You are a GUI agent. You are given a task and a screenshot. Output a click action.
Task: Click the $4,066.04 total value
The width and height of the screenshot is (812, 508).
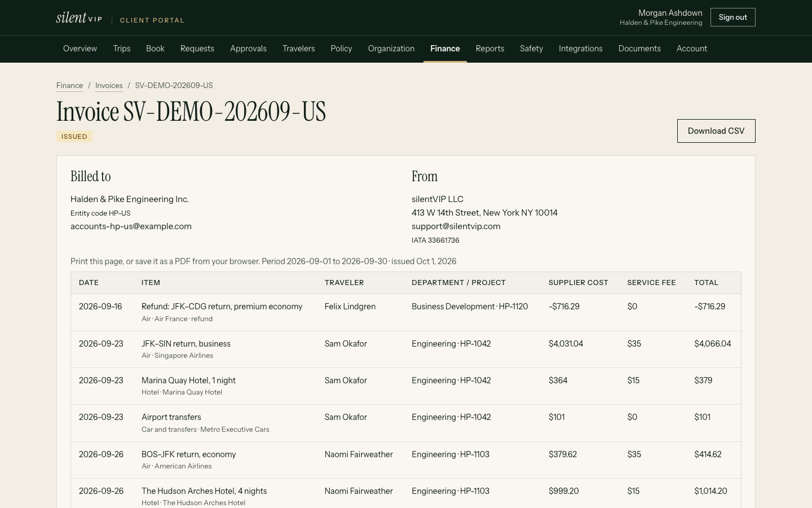[x=713, y=344]
